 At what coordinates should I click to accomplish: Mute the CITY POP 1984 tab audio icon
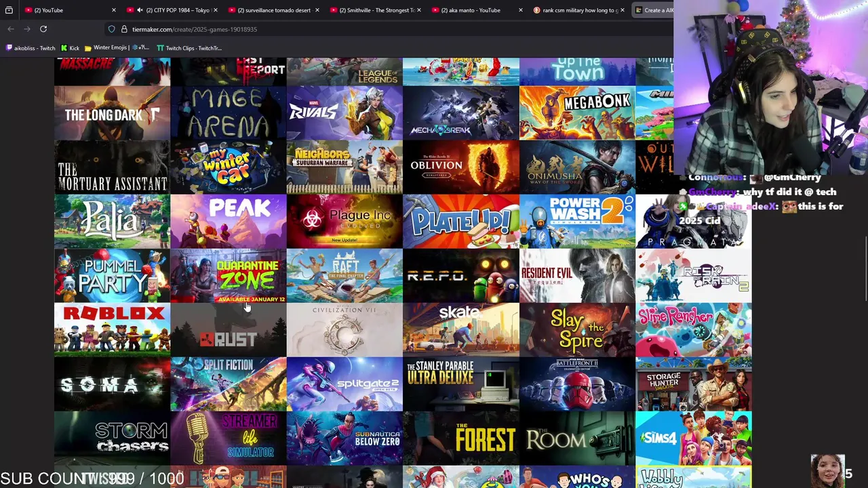(140, 10)
